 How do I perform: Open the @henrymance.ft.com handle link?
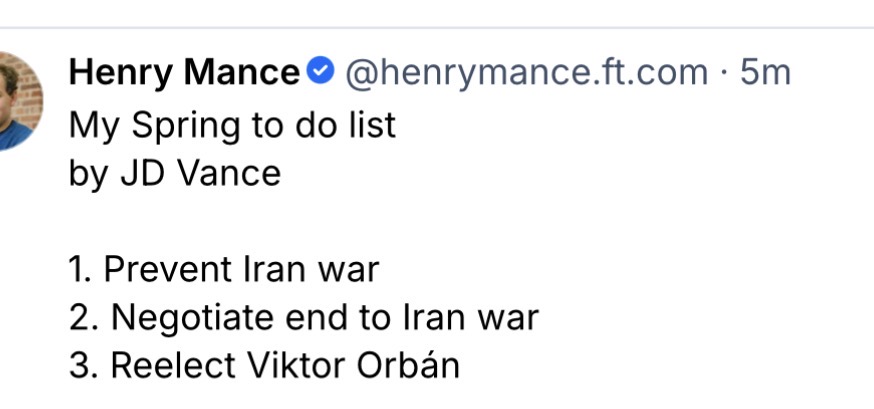526,73
